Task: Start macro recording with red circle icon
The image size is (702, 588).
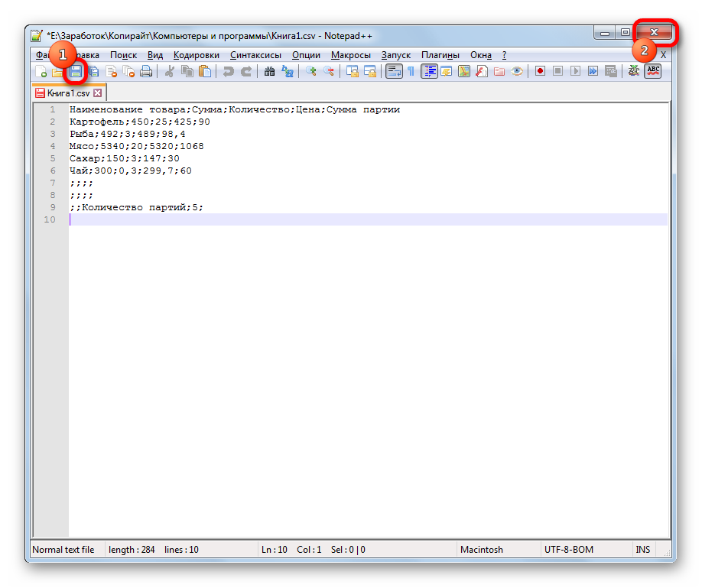Action: (540, 71)
